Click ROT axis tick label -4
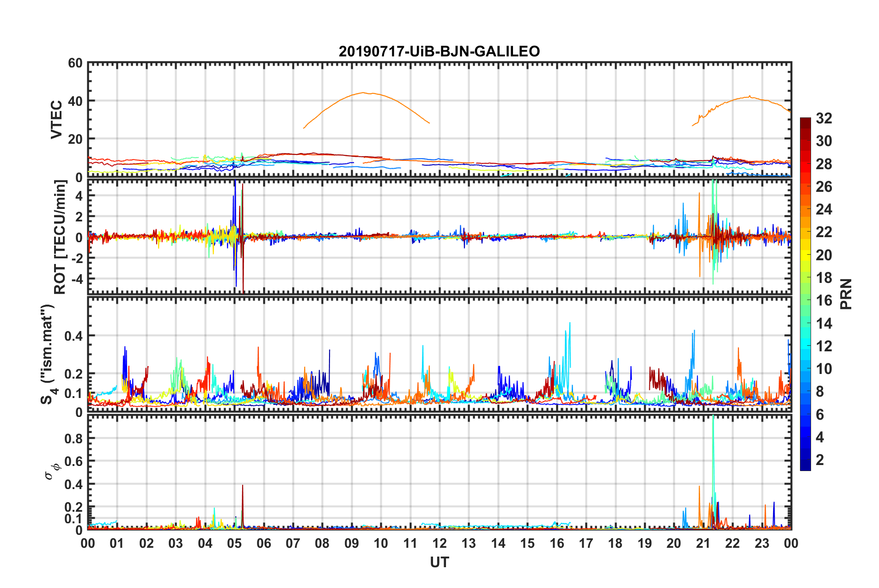The image size is (879, 588). click(78, 279)
